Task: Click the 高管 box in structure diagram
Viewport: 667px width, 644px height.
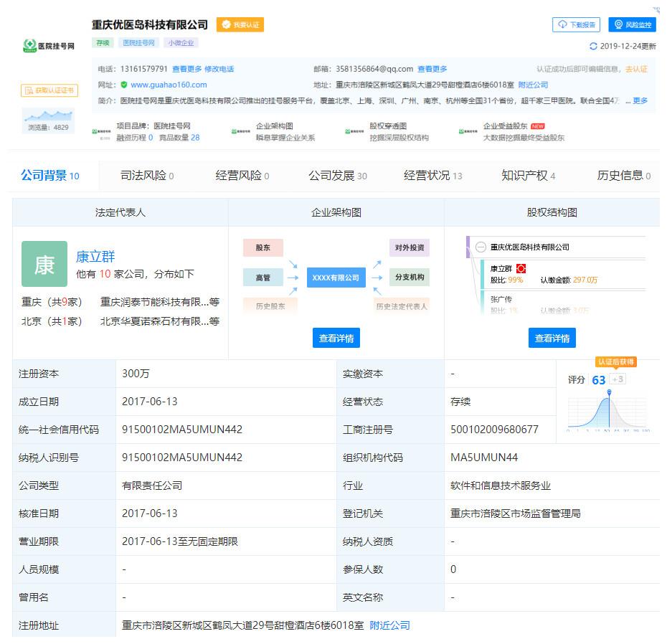Action: (x=263, y=278)
